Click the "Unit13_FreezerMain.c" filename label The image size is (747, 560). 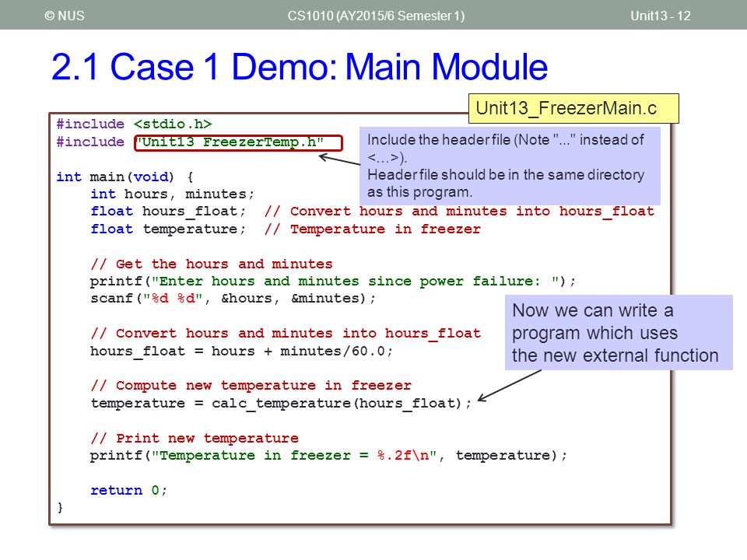(573, 109)
